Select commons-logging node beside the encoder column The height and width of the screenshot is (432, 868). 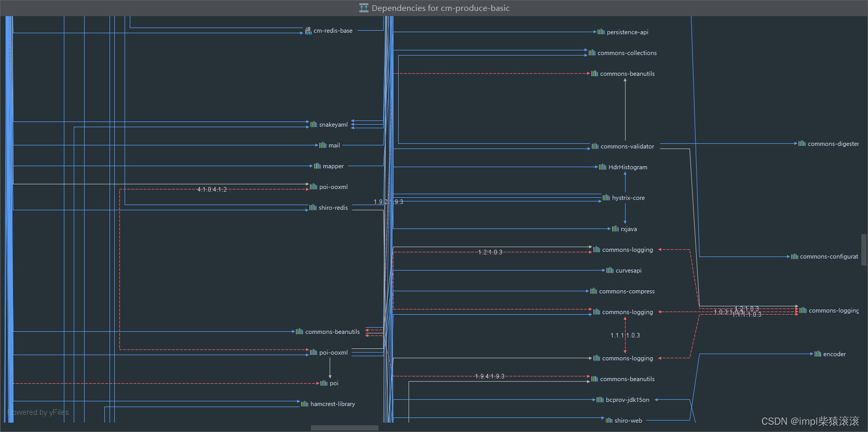(x=830, y=310)
